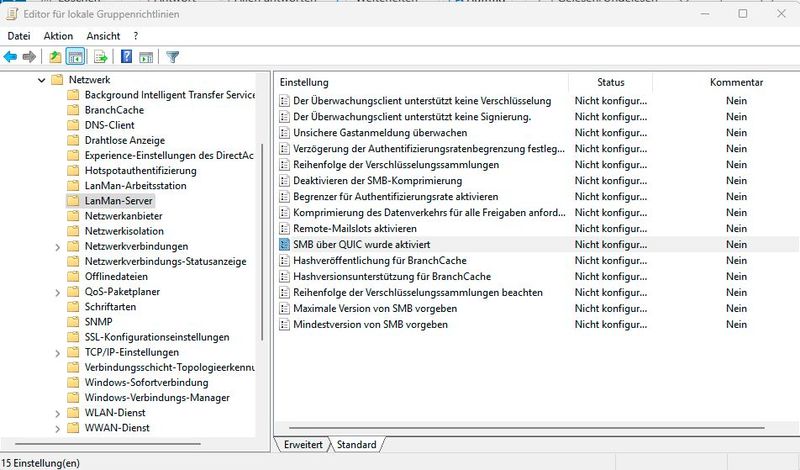Collapse the Netzwerk tree node
This screenshot has height=470, width=800.
(x=41, y=80)
